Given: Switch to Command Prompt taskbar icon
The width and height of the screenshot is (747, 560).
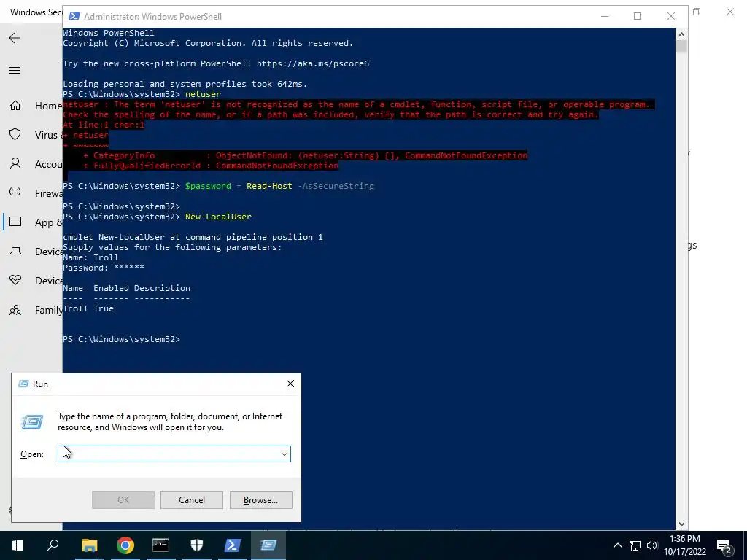Looking at the screenshot, I should coord(160,545).
